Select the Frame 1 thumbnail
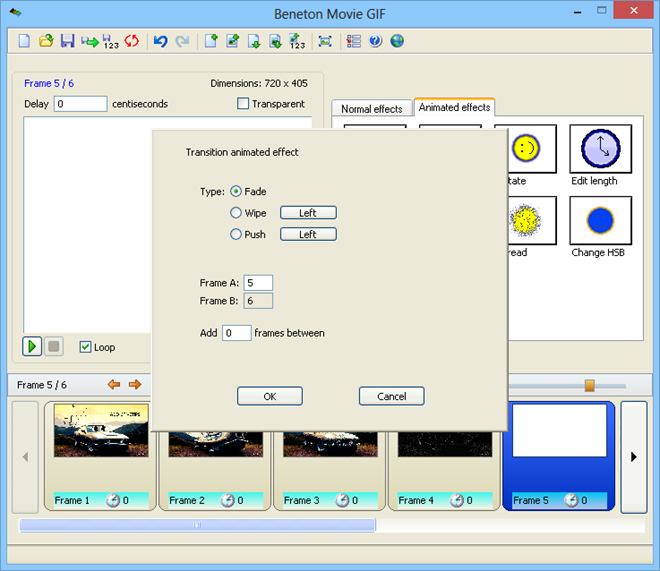 pyautogui.click(x=101, y=431)
